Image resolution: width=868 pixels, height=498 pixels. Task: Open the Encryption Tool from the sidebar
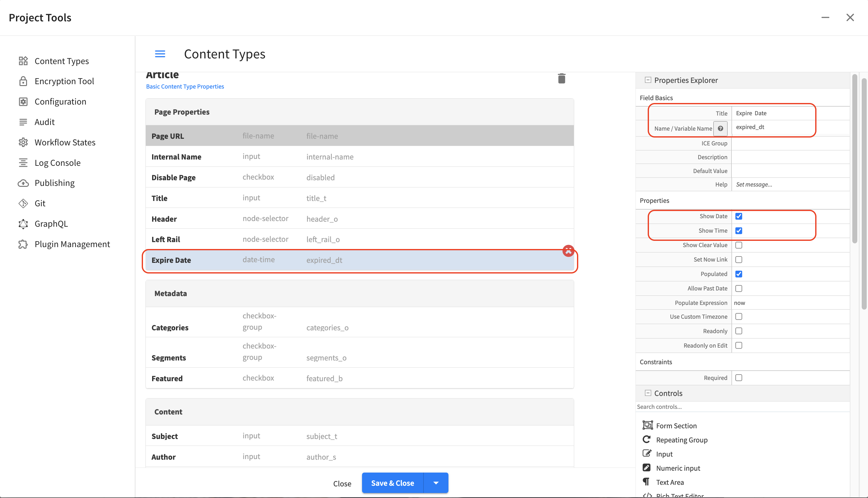(x=64, y=81)
